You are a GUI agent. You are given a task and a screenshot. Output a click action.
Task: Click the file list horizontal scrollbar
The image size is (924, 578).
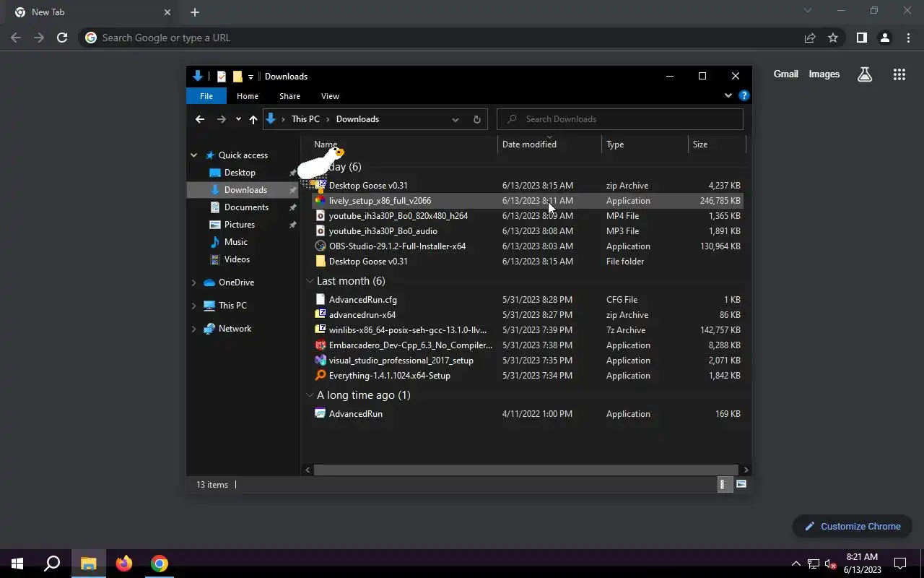[526, 470]
